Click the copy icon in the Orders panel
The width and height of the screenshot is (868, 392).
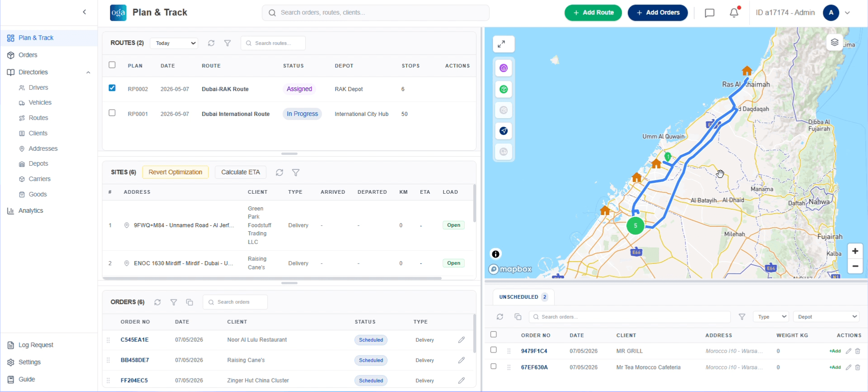coord(189,302)
